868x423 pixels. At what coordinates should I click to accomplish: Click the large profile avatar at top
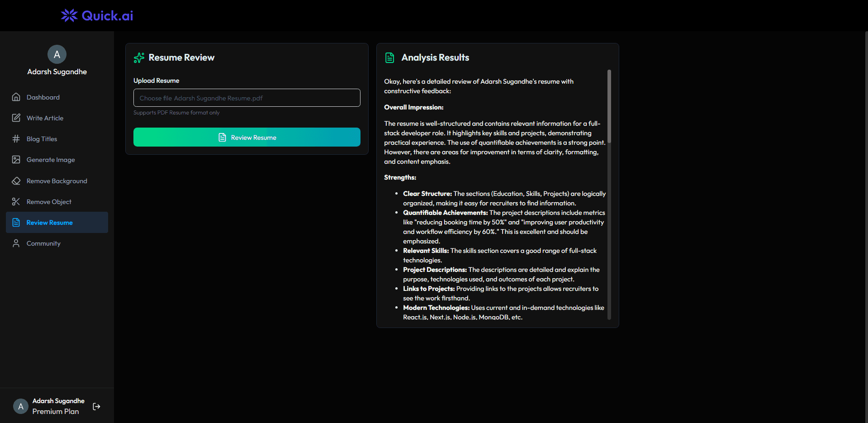57,54
